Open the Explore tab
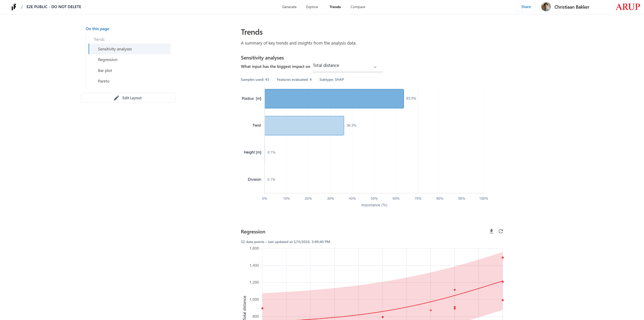The width and height of the screenshot is (644, 320). coord(312,7)
